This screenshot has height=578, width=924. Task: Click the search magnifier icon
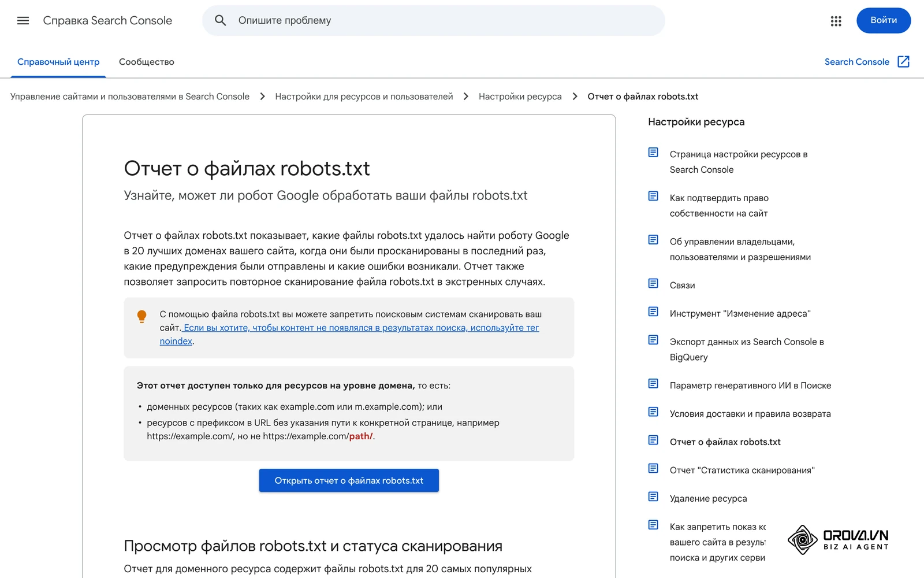(220, 21)
